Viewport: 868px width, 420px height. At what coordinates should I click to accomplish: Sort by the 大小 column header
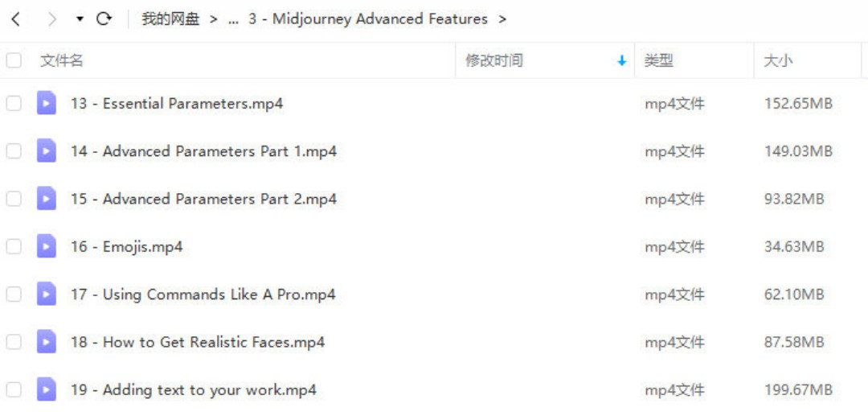point(778,60)
